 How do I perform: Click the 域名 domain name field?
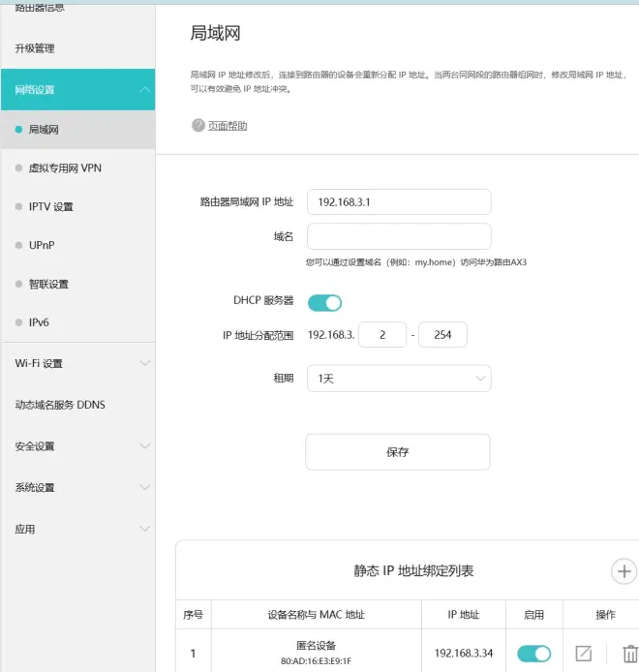pyautogui.click(x=399, y=236)
